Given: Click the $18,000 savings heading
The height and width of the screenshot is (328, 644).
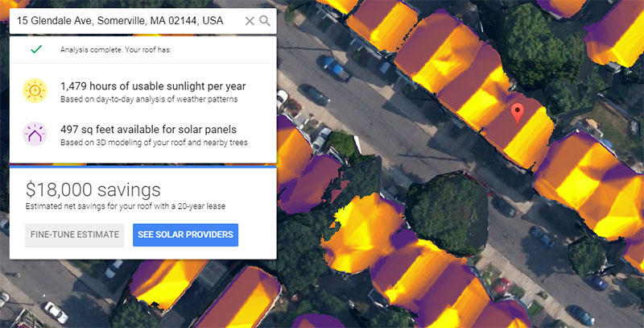Looking at the screenshot, I should pos(93,190).
